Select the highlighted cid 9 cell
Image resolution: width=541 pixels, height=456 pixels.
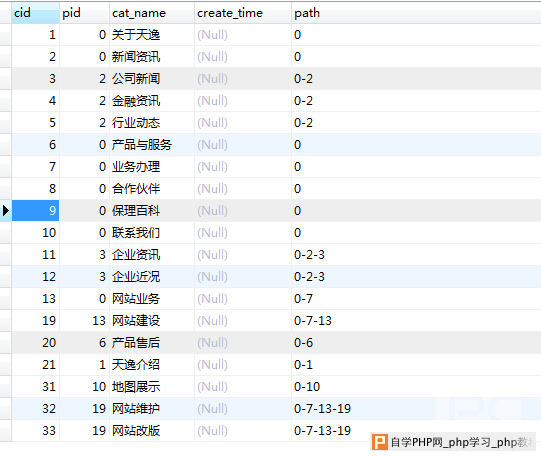click(35, 210)
